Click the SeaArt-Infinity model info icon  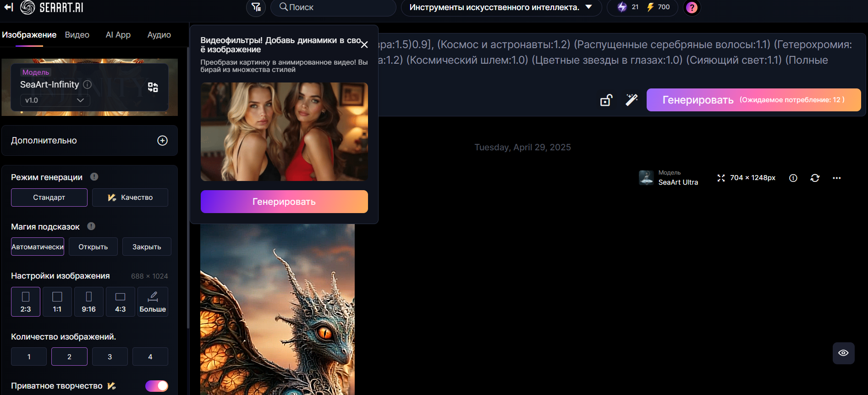(x=88, y=84)
